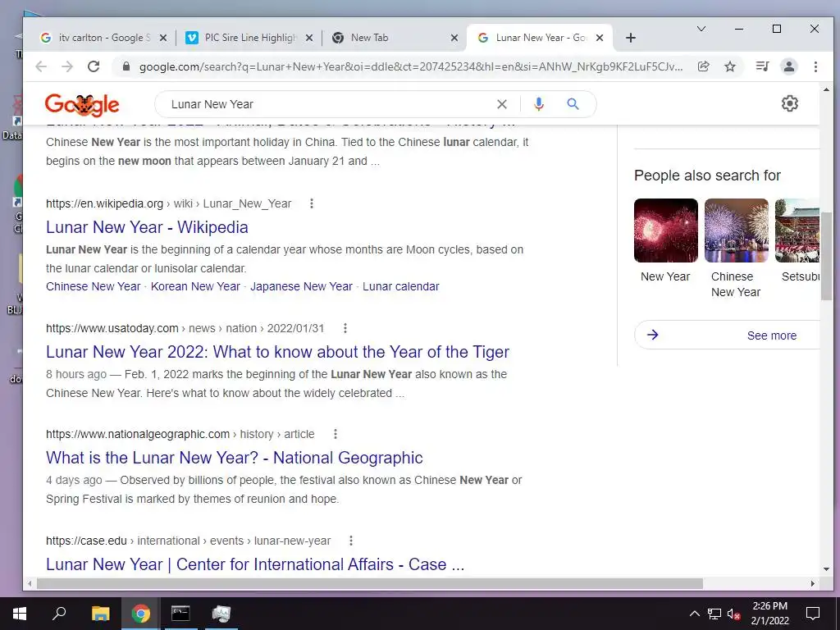840x630 pixels.
Task: Start voice search with microphone
Action: click(539, 104)
